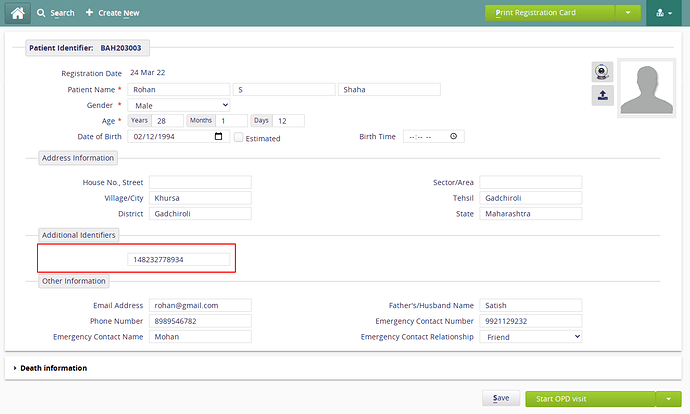Edit Email Address field

coord(200,305)
